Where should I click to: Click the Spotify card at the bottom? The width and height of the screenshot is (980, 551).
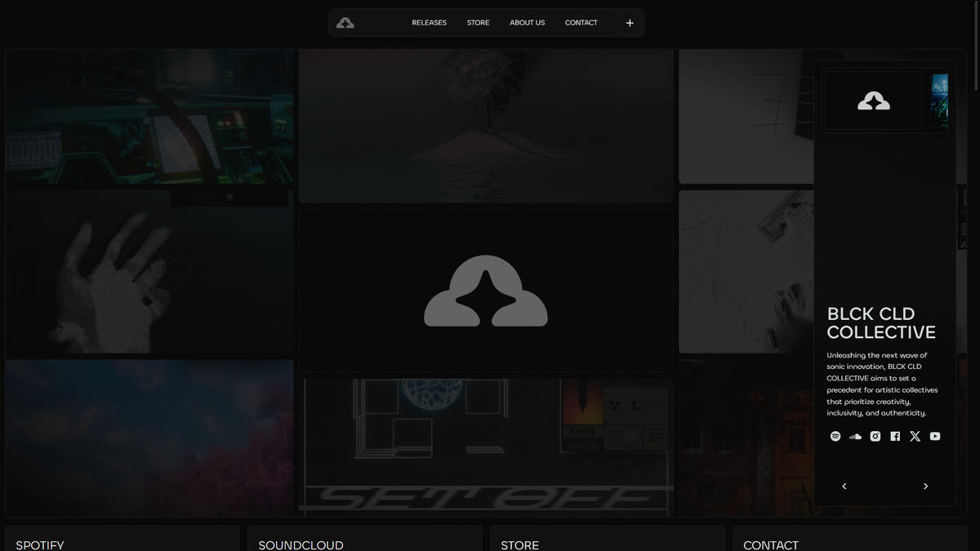(122, 540)
